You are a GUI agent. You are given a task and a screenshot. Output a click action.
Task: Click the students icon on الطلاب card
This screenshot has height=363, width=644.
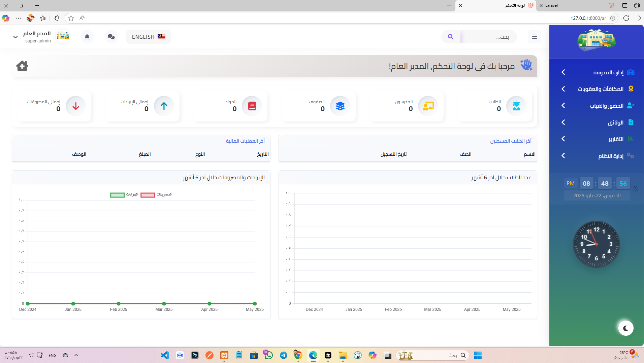[516, 106]
